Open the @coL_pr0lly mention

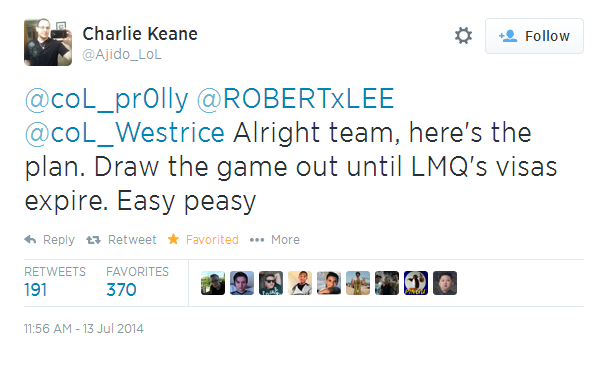coord(107,99)
